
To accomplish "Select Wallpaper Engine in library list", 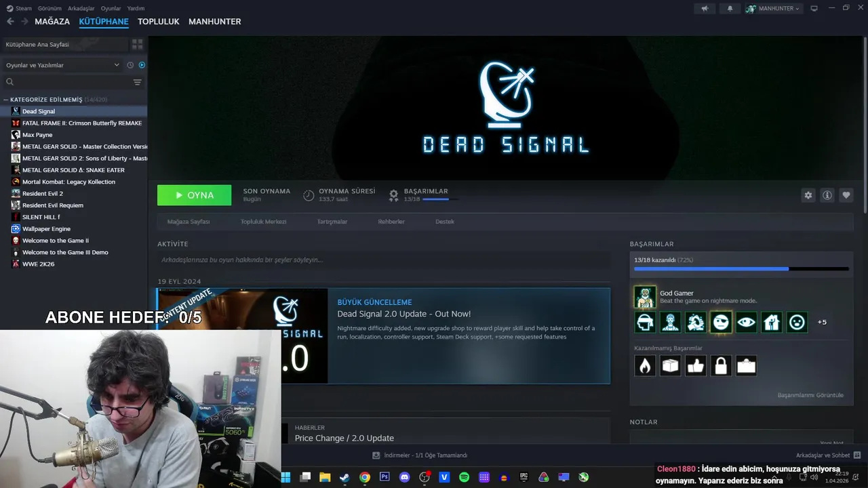I will (46, 229).
